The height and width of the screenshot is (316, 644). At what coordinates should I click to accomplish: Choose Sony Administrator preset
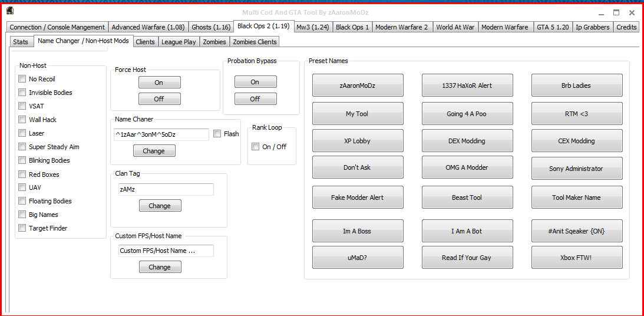point(577,169)
